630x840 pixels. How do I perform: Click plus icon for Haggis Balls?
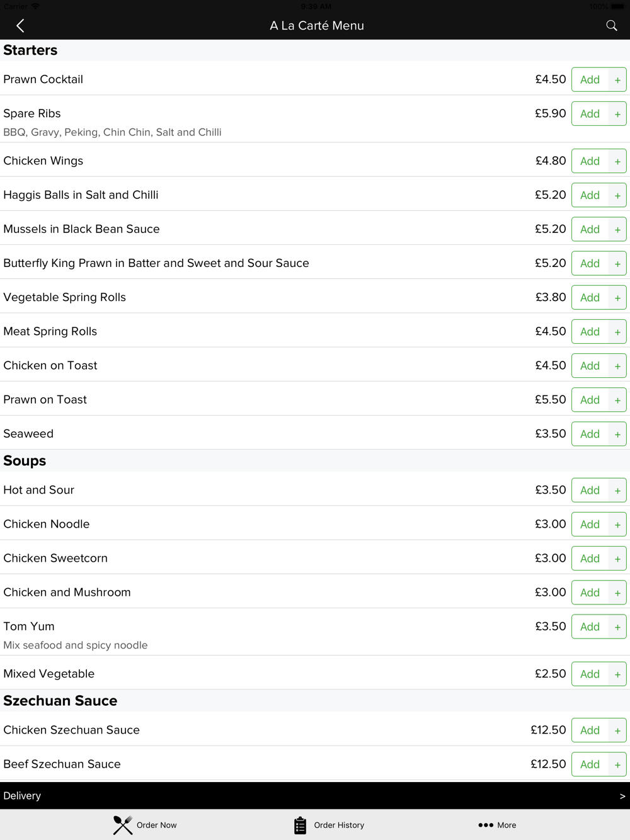click(617, 195)
